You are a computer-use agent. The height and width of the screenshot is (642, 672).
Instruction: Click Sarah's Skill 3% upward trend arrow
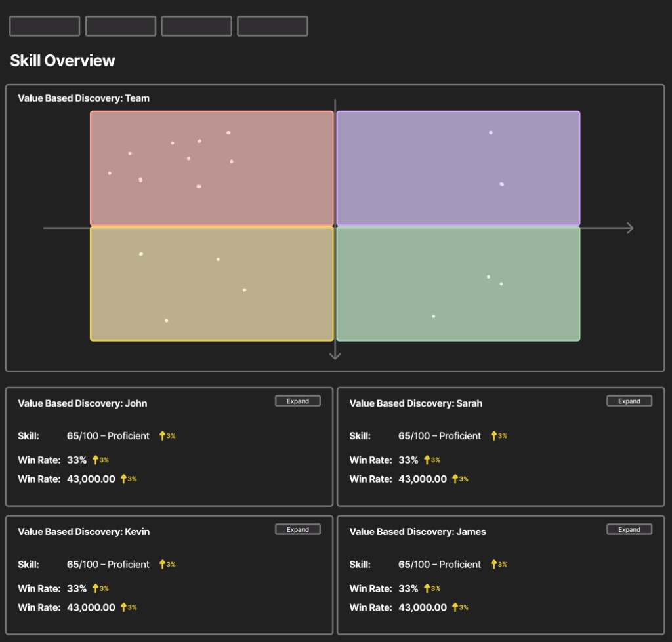pyautogui.click(x=493, y=435)
